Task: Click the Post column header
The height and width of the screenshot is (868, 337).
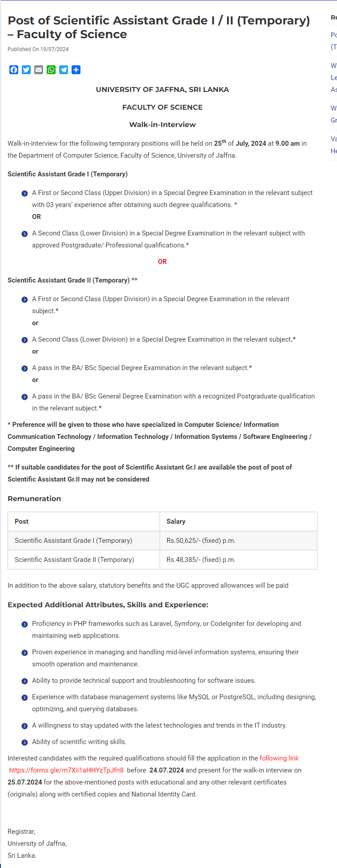Action: pyautogui.click(x=21, y=522)
